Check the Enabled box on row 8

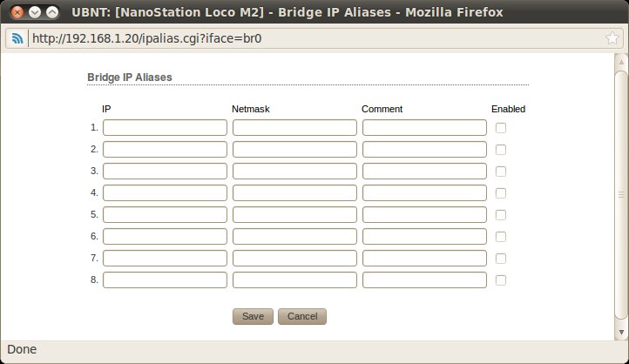coord(501,280)
